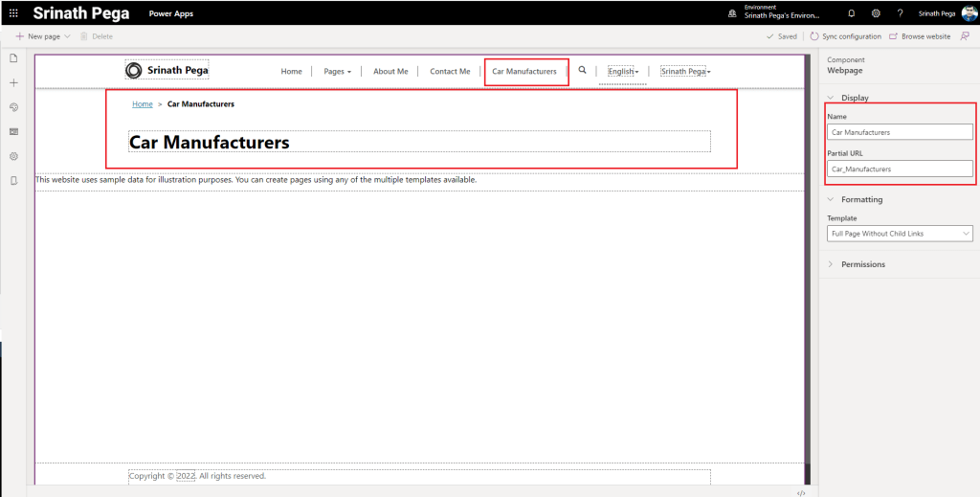The width and height of the screenshot is (980, 497).
Task: Open the Themes palette icon in sidebar
Action: (13, 107)
